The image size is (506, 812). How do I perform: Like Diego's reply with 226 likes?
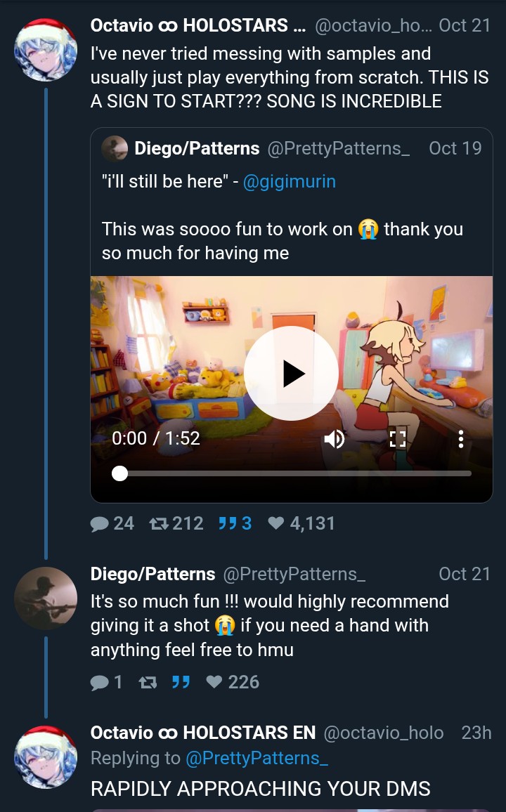[x=233, y=682]
